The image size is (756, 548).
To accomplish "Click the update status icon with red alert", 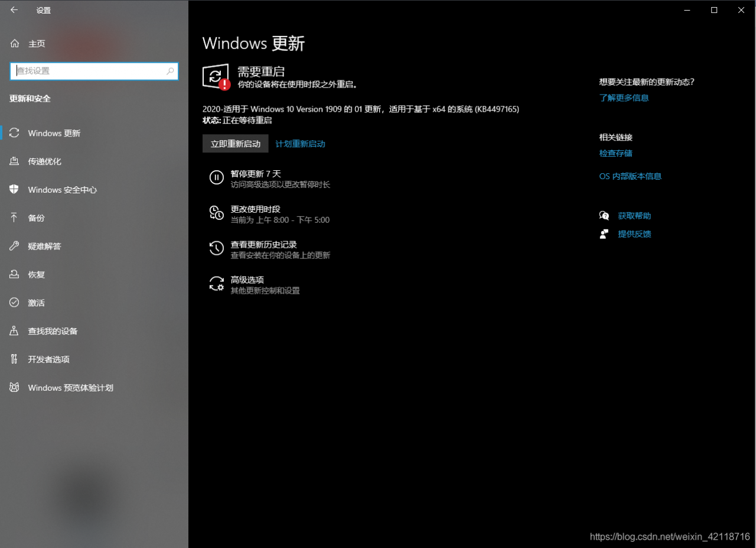I will pyautogui.click(x=216, y=77).
